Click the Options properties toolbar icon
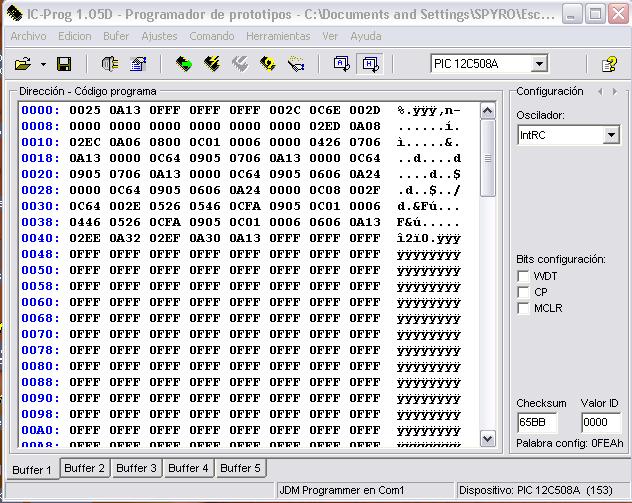 (x=138, y=64)
